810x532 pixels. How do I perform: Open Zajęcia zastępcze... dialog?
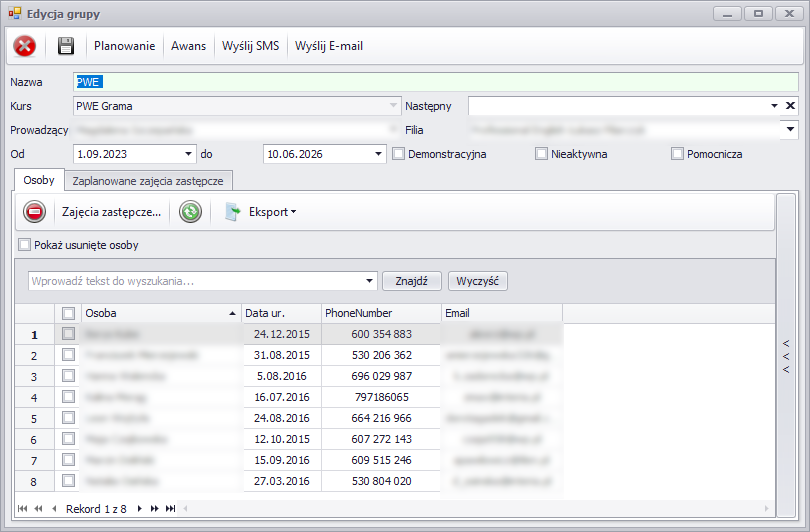coord(112,212)
